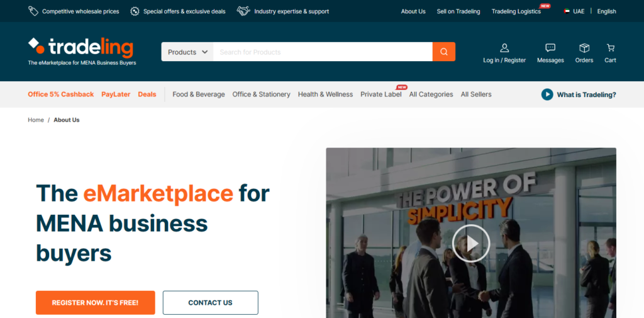Open the English language selector

click(x=607, y=11)
